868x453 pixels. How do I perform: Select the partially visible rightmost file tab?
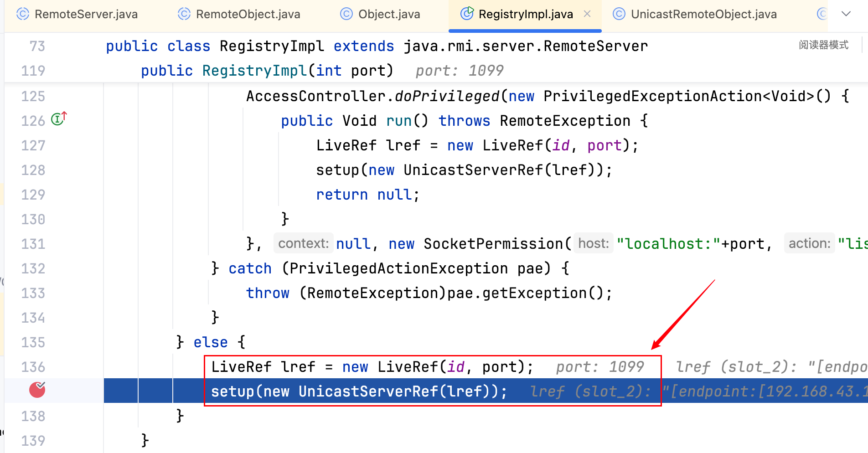[822, 14]
